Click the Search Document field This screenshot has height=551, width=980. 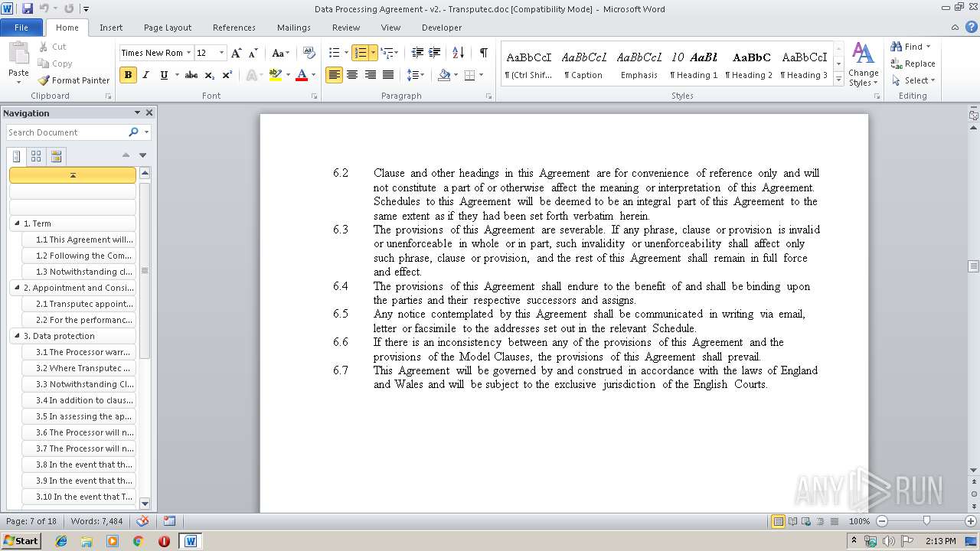point(67,132)
